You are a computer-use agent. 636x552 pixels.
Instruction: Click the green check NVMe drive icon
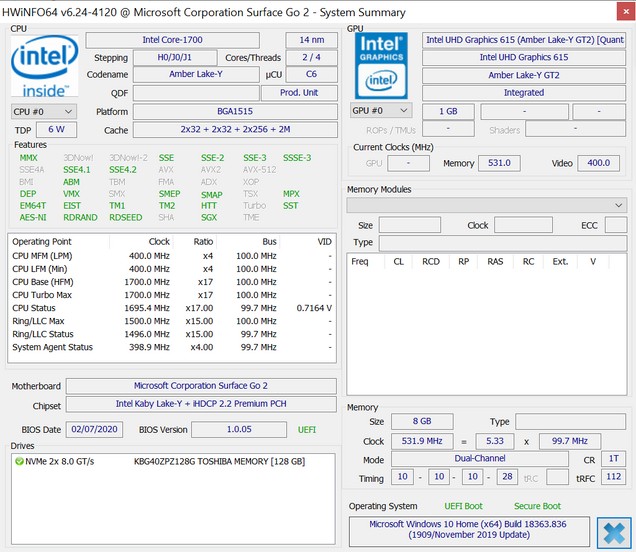(x=19, y=461)
